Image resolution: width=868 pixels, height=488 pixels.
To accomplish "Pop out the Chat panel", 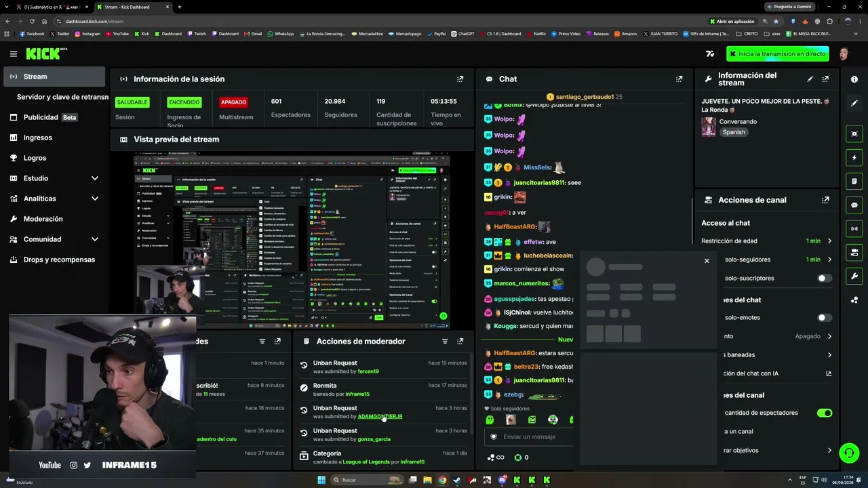I will (679, 79).
